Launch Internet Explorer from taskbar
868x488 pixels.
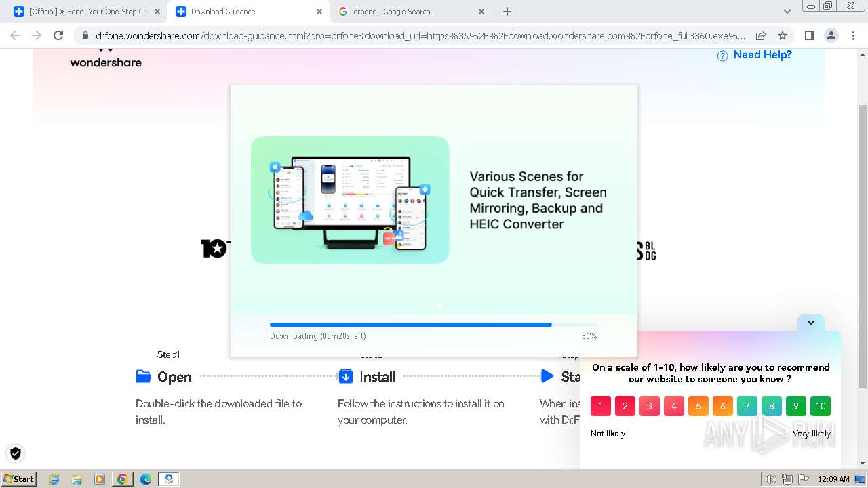54,479
